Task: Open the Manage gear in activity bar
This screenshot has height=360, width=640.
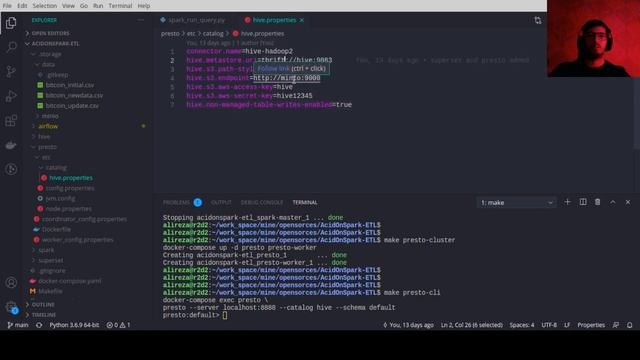Action: [x=11, y=307]
